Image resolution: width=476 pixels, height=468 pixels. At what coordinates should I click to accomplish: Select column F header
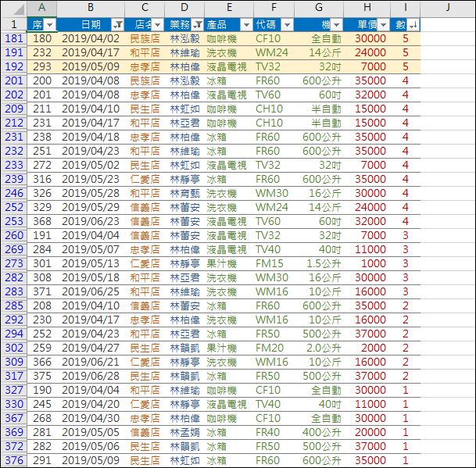[x=274, y=8]
